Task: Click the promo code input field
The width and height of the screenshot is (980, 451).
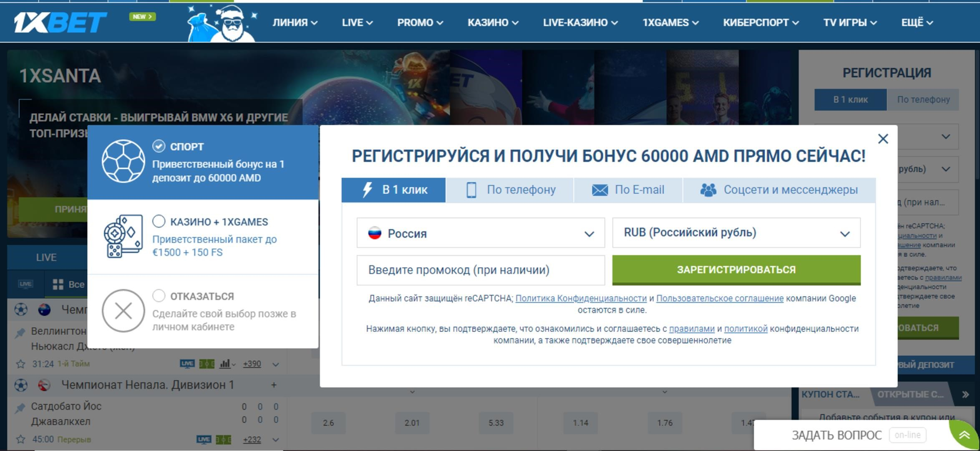Action: click(x=481, y=270)
